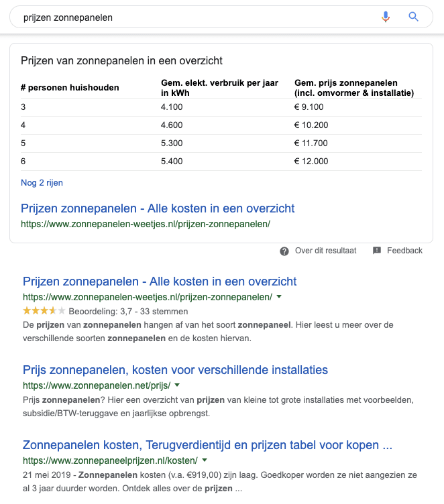This screenshot has width=444, height=504.
Task: Click the microphone voice search icon
Action: click(386, 17)
